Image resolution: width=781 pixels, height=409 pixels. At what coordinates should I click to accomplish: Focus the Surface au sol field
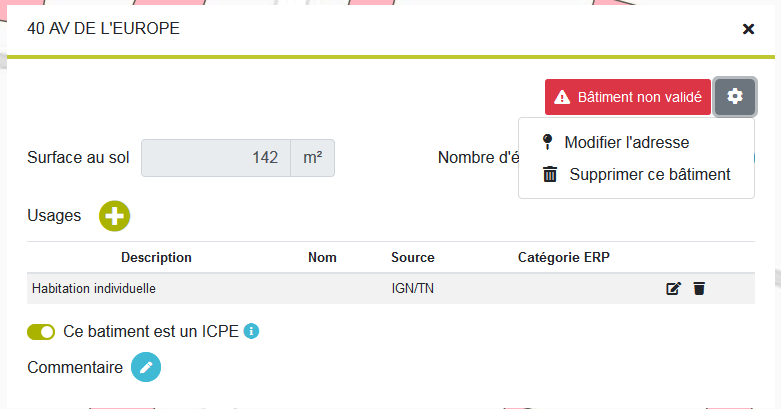216,158
